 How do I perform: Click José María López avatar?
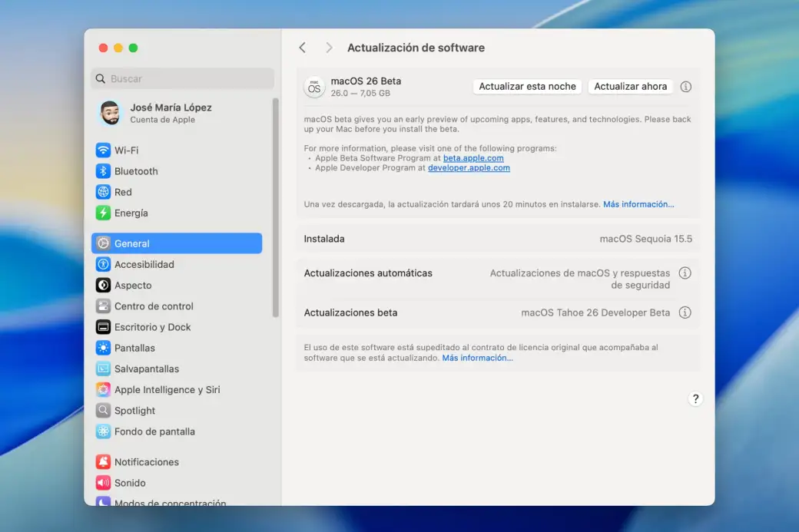coord(110,113)
